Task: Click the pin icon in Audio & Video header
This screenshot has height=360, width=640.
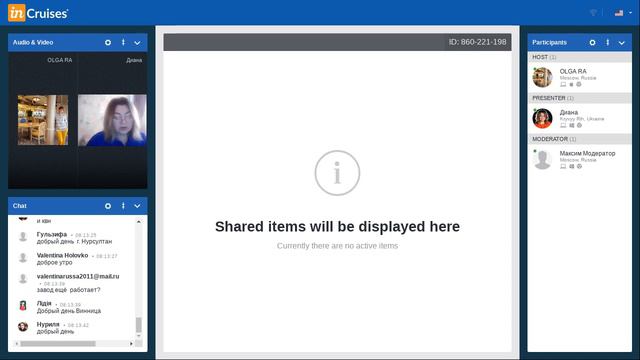Action: click(123, 42)
